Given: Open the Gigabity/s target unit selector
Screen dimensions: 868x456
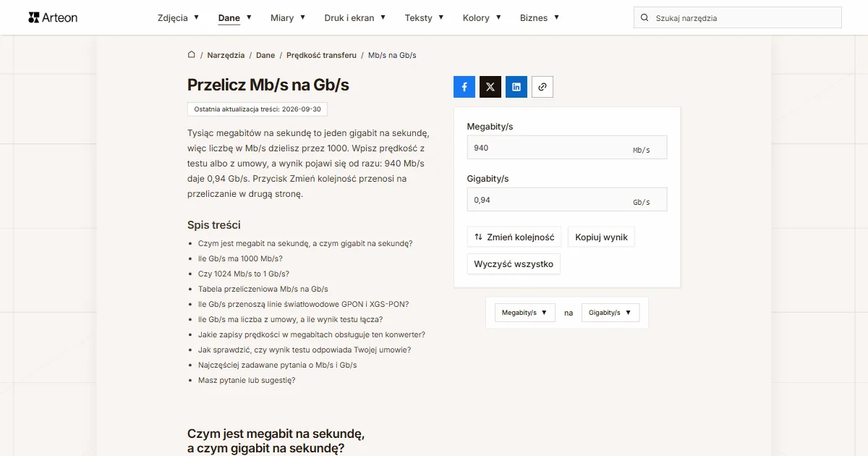Looking at the screenshot, I should tap(611, 313).
